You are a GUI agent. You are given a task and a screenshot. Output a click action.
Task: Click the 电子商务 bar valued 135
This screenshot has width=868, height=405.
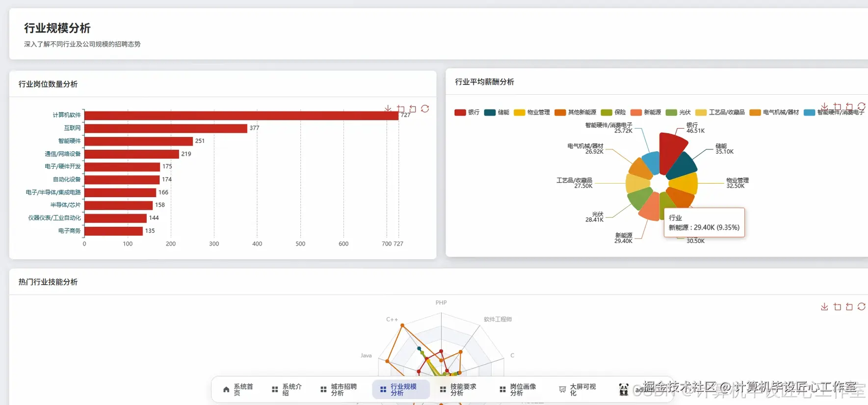pyautogui.click(x=113, y=231)
